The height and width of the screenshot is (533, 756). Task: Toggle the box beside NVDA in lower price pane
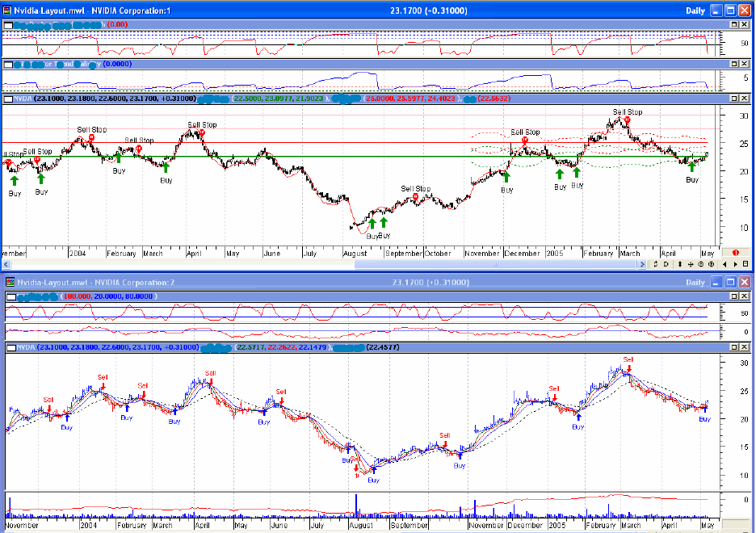click(x=10, y=347)
